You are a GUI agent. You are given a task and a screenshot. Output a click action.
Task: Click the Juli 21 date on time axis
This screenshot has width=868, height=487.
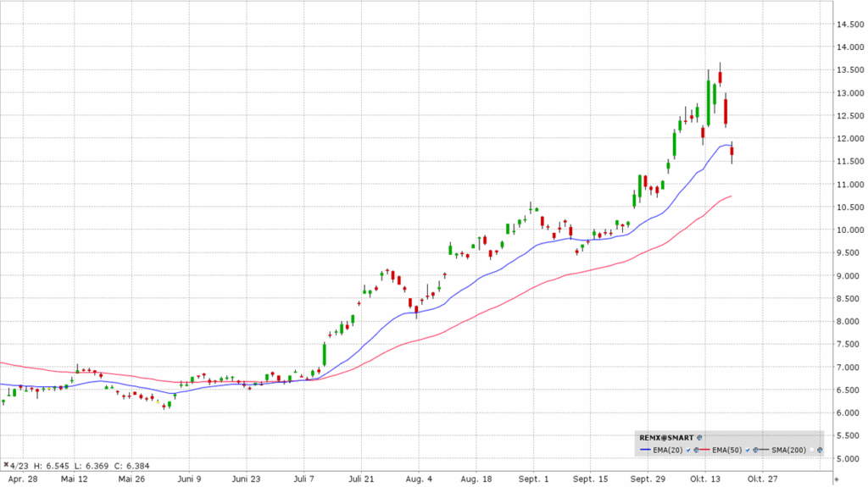click(362, 479)
